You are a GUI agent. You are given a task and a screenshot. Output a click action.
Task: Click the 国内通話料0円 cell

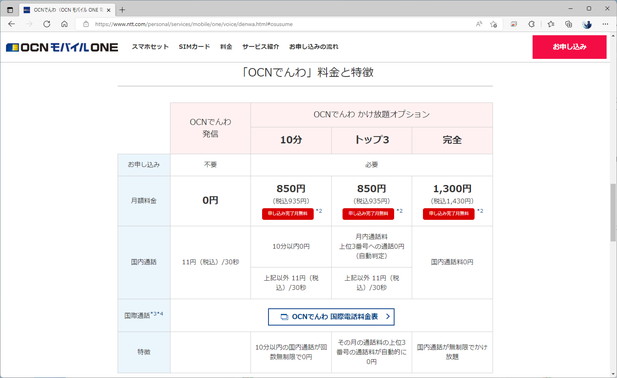pyautogui.click(x=452, y=262)
